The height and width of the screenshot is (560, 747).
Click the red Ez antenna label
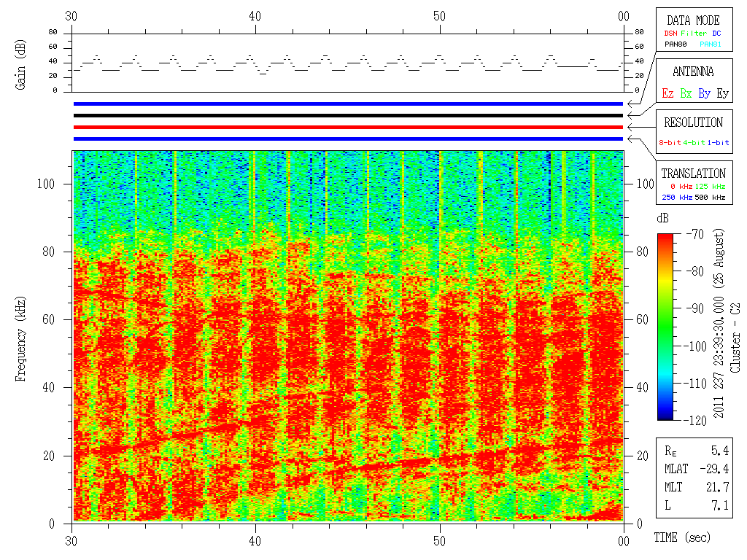click(x=667, y=93)
